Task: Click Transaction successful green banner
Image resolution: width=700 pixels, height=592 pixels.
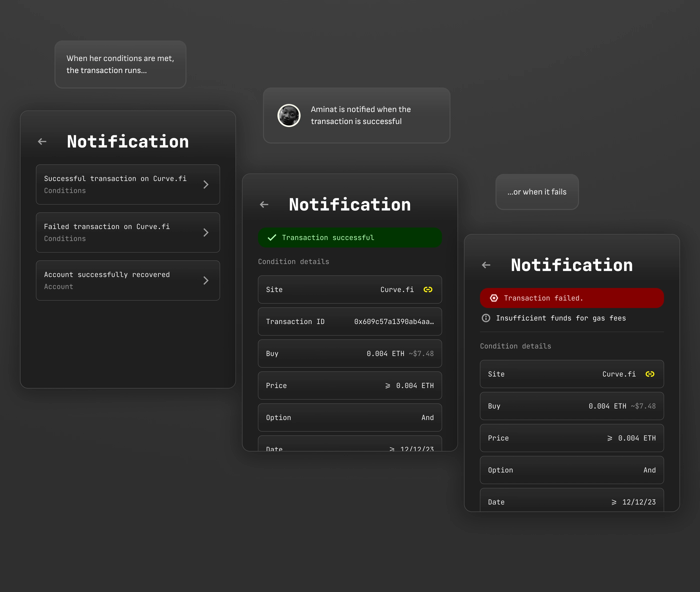Action: (350, 237)
